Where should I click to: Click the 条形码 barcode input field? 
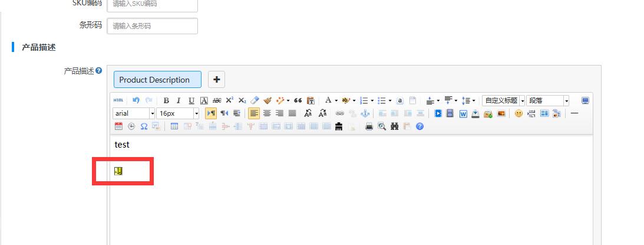(x=152, y=26)
